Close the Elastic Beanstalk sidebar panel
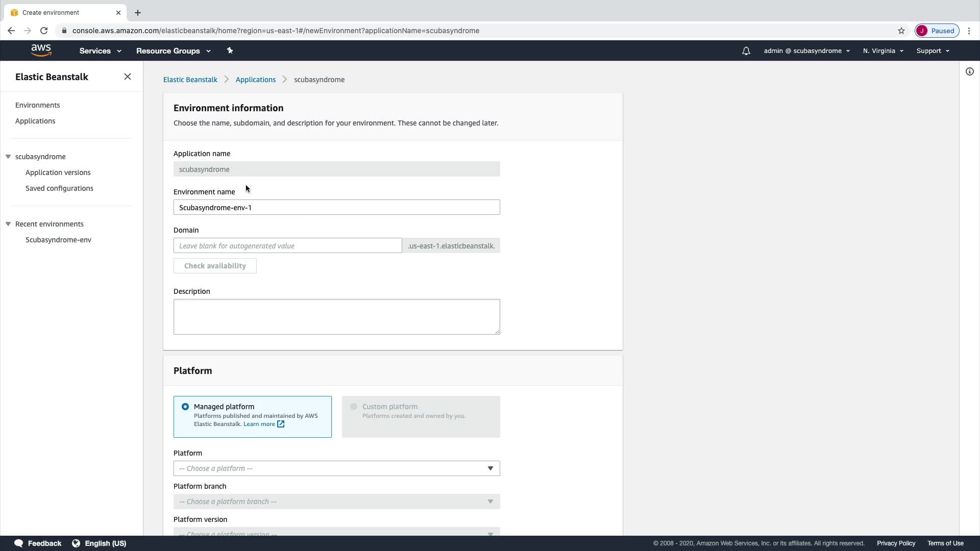Viewport: 980px width, 551px height. (x=128, y=77)
